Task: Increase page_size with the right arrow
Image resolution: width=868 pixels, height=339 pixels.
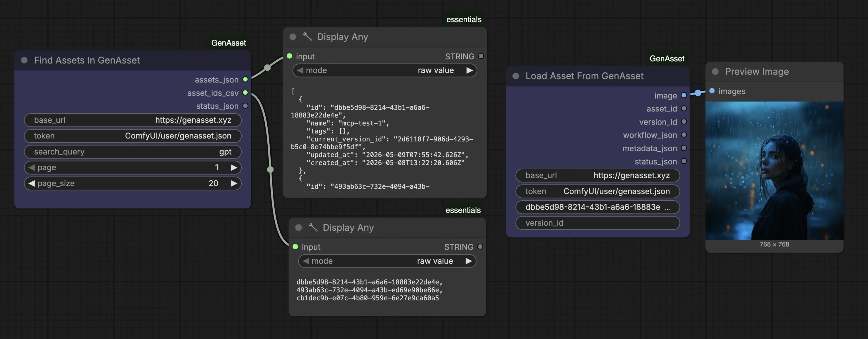Action: tap(234, 184)
